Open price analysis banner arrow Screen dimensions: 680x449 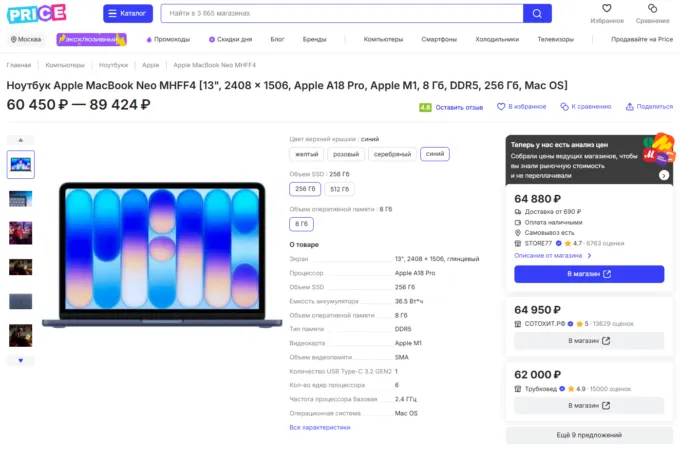[x=664, y=175]
